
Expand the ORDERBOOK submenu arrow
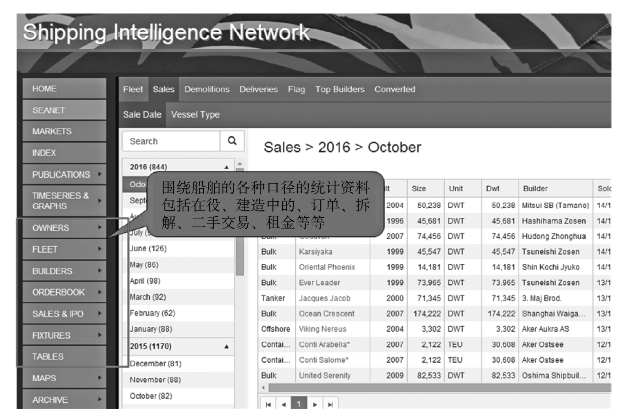(100, 292)
